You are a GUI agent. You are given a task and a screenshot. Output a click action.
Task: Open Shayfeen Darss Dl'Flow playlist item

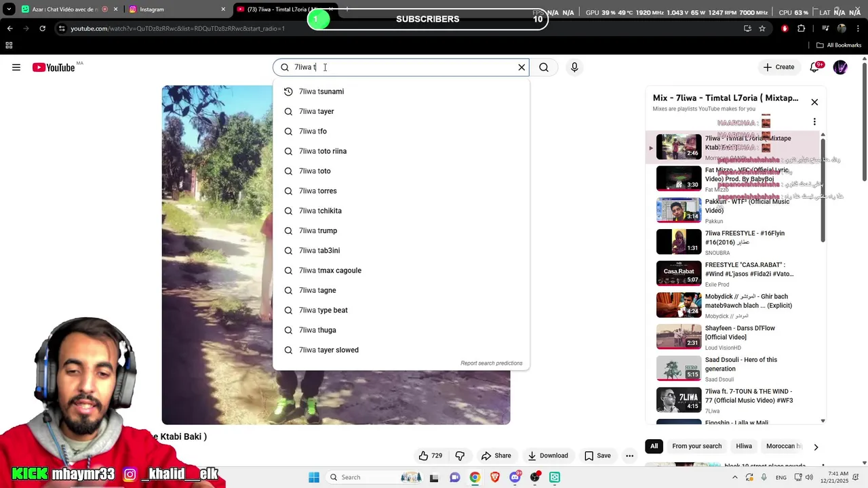click(x=732, y=337)
